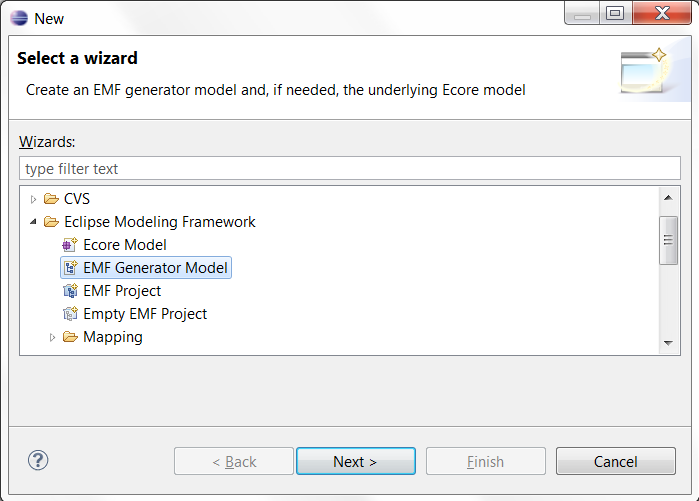Click the Mapping folder icon
The image size is (699, 501).
click(x=70, y=337)
